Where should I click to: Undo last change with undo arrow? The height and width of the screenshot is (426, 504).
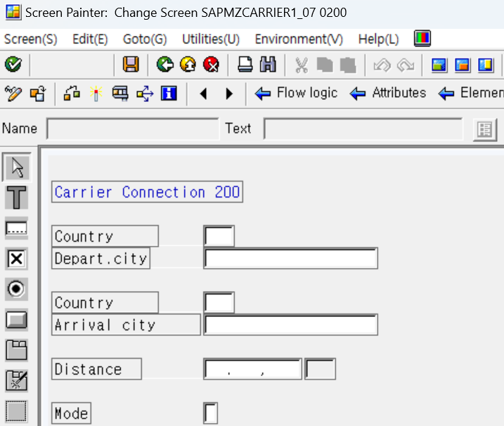click(x=382, y=65)
